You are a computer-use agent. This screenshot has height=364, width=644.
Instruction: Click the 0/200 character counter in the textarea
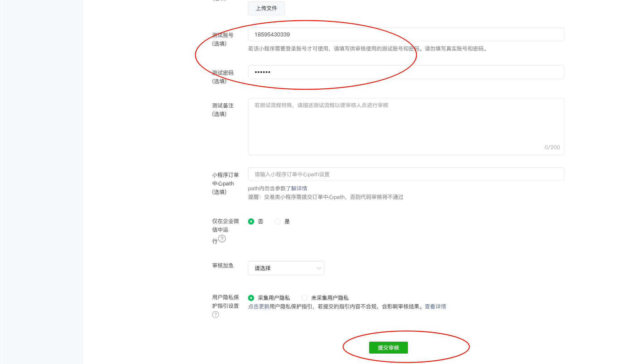pyautogui.click(x=552, y=147)
